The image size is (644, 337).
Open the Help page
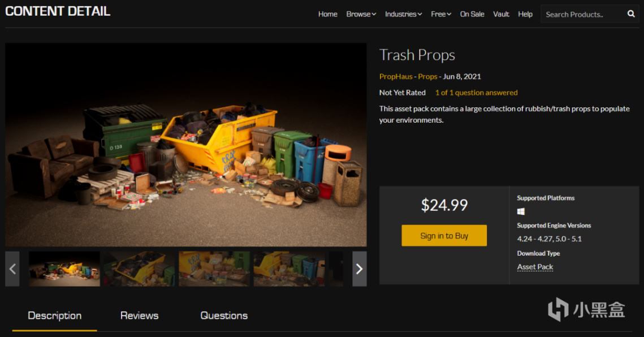click(525, 14)
